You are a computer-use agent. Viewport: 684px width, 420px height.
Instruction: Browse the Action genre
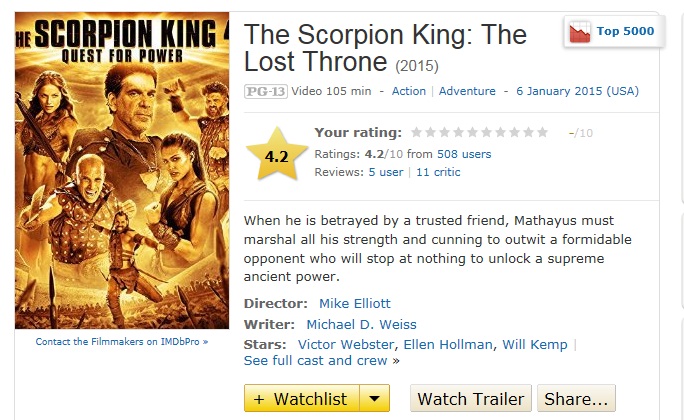click(x=409, y=91)
